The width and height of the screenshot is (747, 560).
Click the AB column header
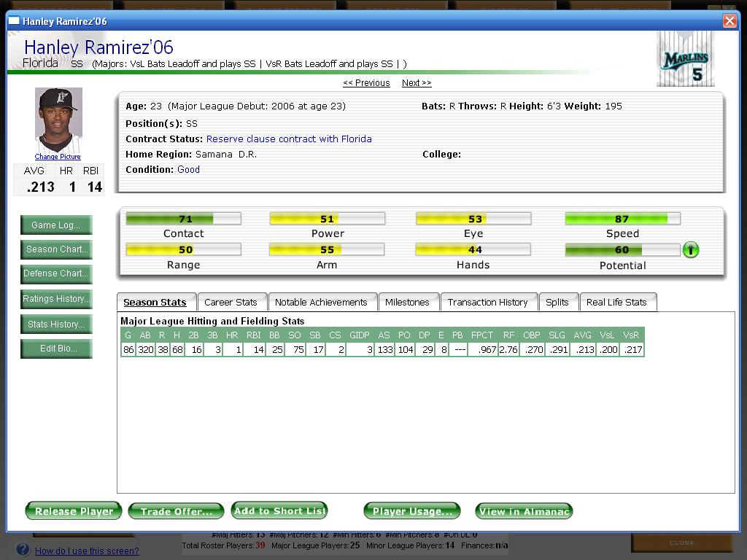(145, 335)
